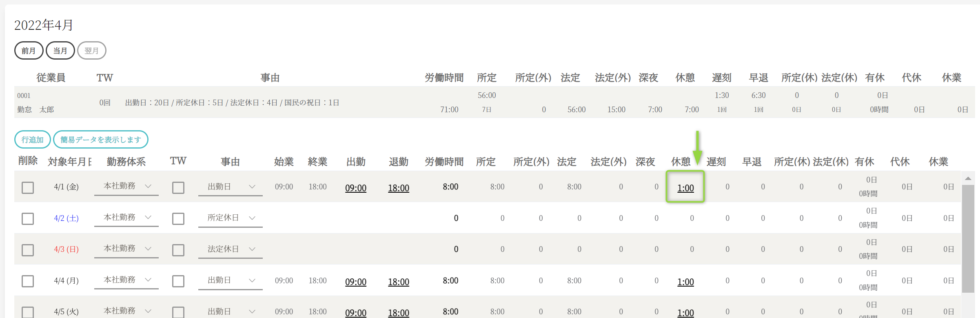Check the delete checkbox for 4/1 (金)
Screen dimensions: 980x318
point(28,187)
